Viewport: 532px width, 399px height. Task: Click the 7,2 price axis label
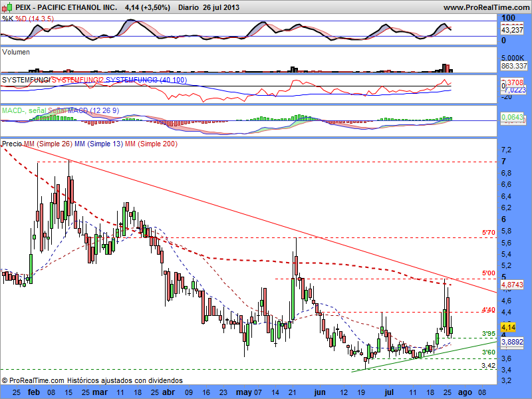pyautogui.click(x=507, y=150)
